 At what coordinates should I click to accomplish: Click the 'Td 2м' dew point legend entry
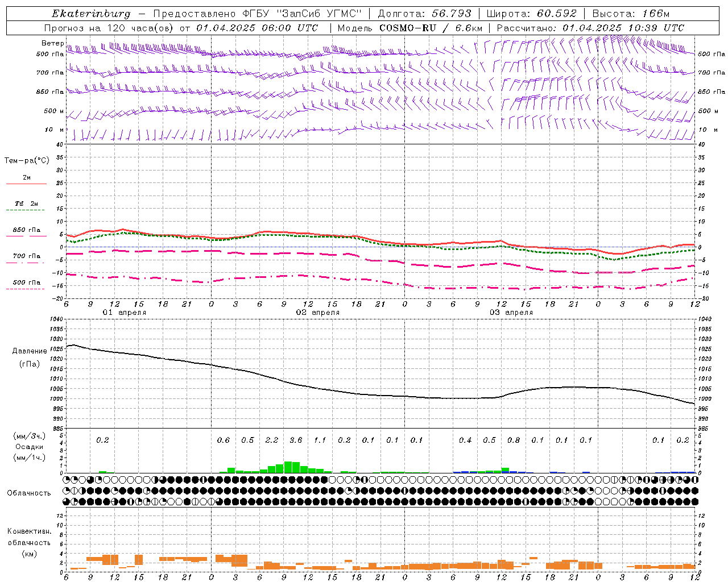(27, 203)
